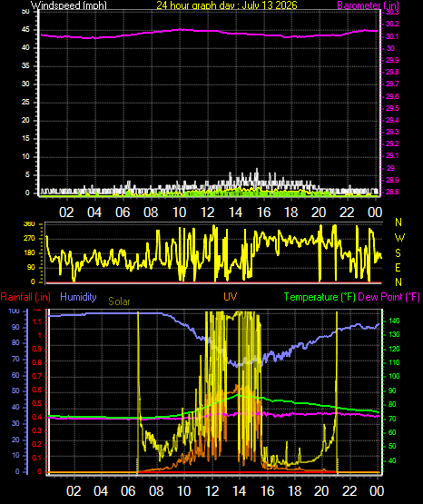Click the 28.8 barometer axis value
Screen dimensions: 423x504
point(392,192)
